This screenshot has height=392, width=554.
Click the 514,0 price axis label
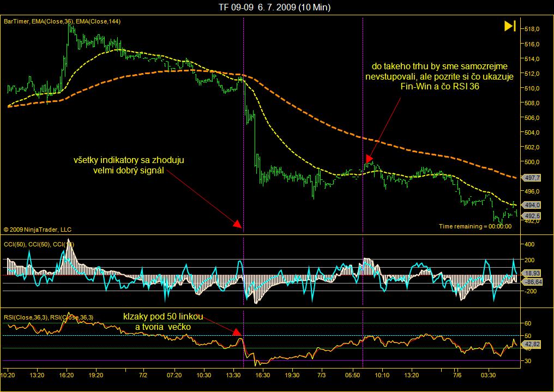[532, 59]
